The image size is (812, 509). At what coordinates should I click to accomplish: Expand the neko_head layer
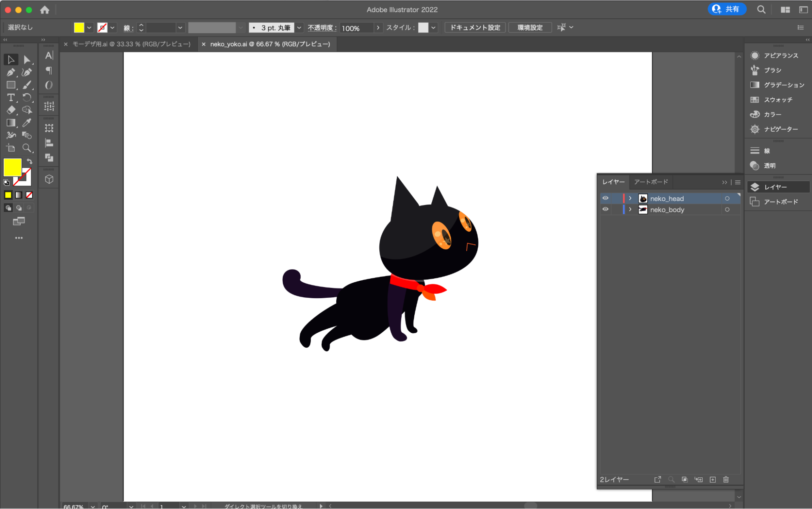pos(630,198)
